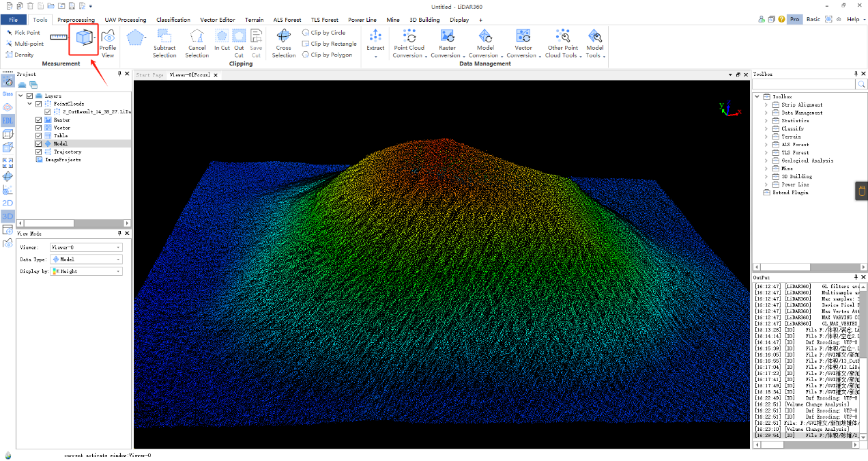This screenshot has width=868, height=461.
Task: Click the full extent zoom sidebar icon
Action: (8, 163)
